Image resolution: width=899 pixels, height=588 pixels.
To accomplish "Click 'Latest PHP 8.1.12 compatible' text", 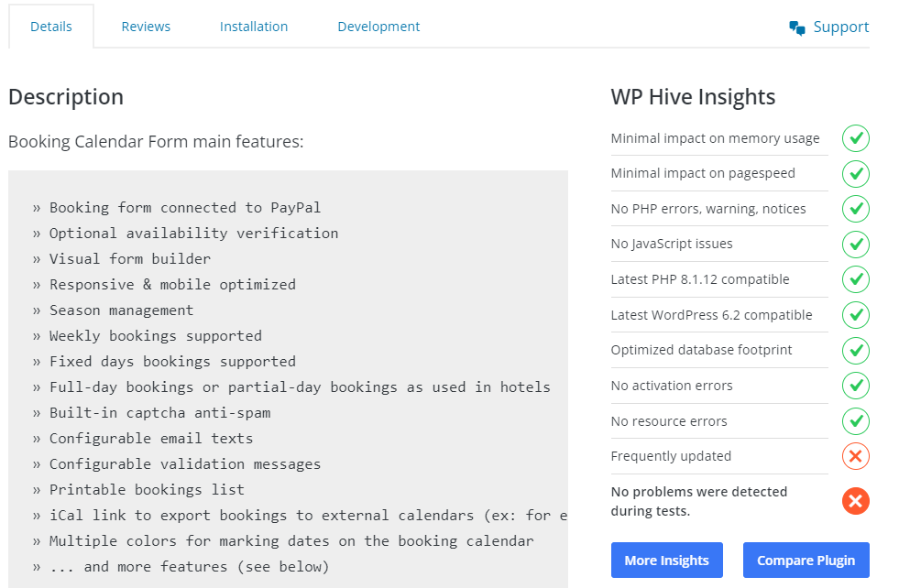I will 700,279.
